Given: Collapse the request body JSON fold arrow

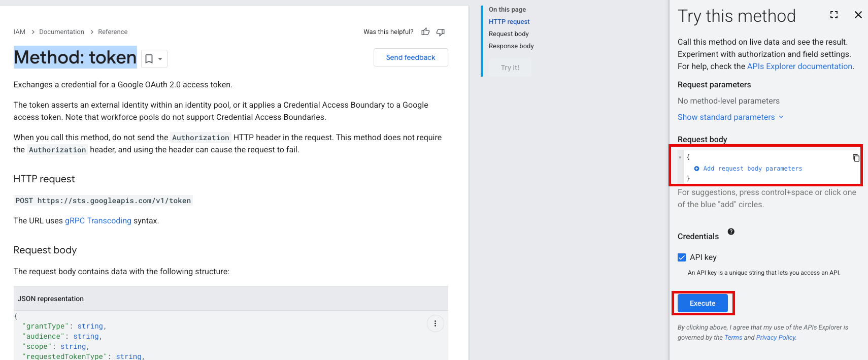Looking at the screenshot, I should point(680,157).
